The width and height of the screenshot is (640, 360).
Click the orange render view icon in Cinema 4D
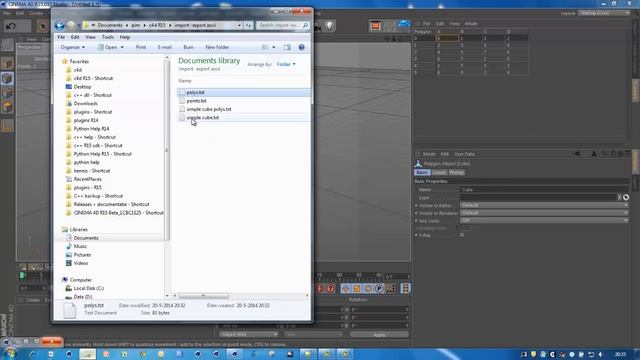376,26
